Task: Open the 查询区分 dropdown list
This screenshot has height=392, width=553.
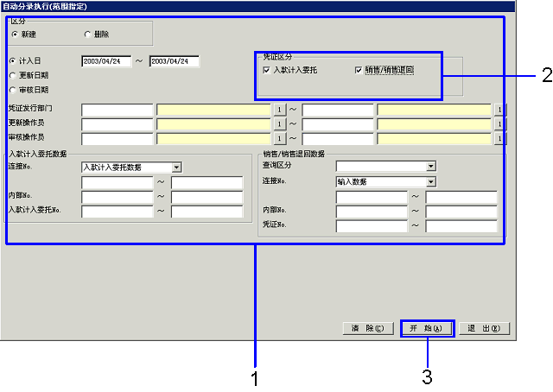Action: click(430, 167)
